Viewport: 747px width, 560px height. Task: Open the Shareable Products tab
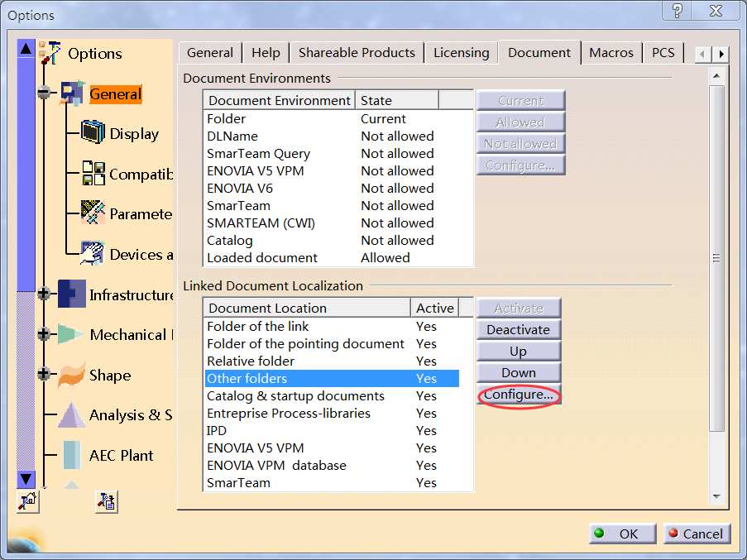(x=357, y=52)
